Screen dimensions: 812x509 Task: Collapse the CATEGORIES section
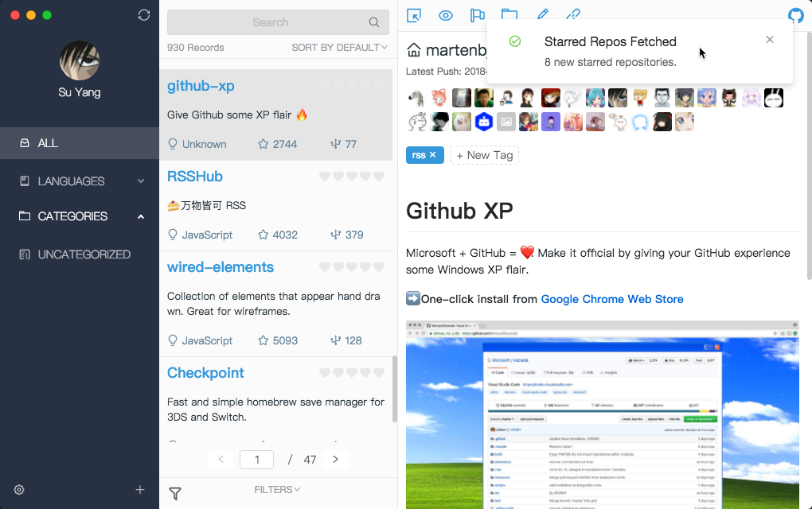(x=80, y=216)
